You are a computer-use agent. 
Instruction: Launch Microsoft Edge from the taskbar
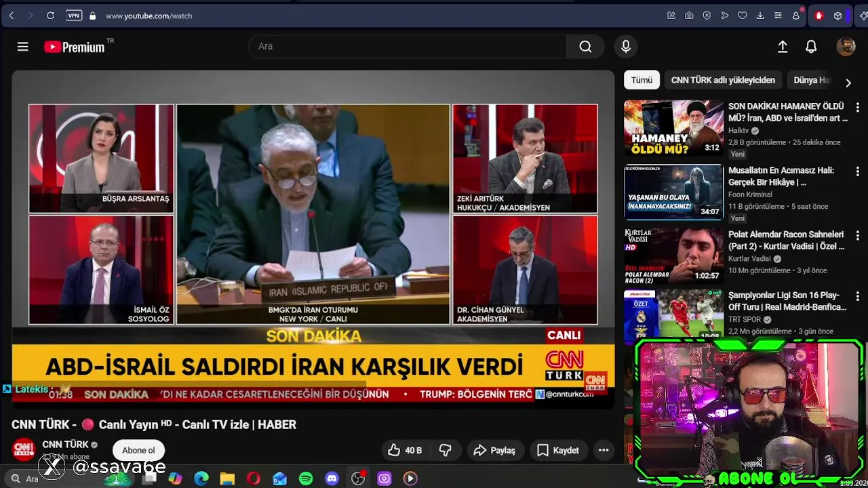tap(201, 479)
